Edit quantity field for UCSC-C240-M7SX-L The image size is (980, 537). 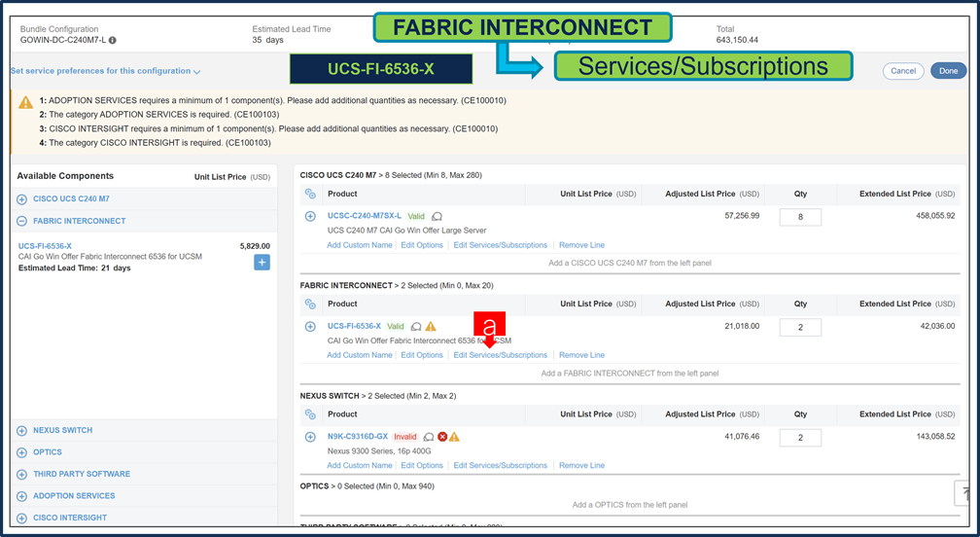(x=800, y=217)
